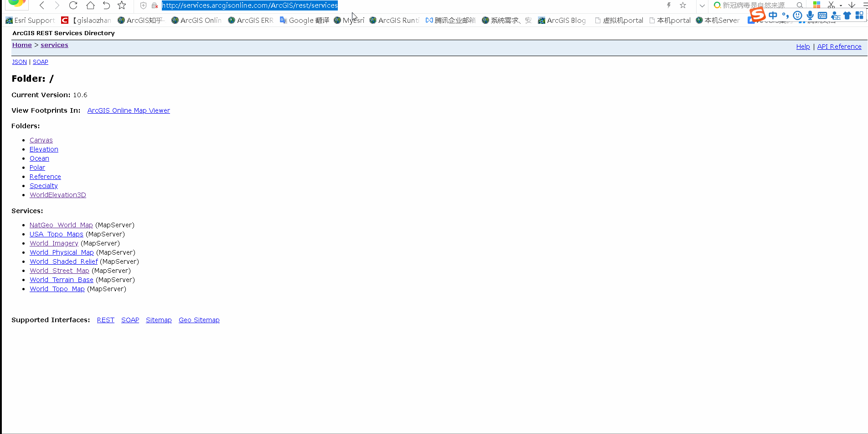868x434 pixels.
Task: Click the browser forward arrow
Action: (57, 5)
